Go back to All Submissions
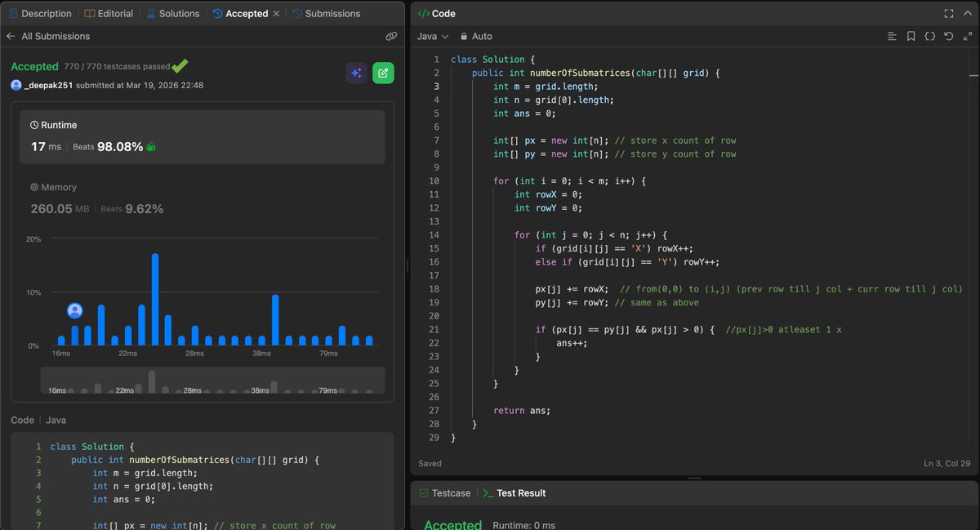 coord(48,36)
